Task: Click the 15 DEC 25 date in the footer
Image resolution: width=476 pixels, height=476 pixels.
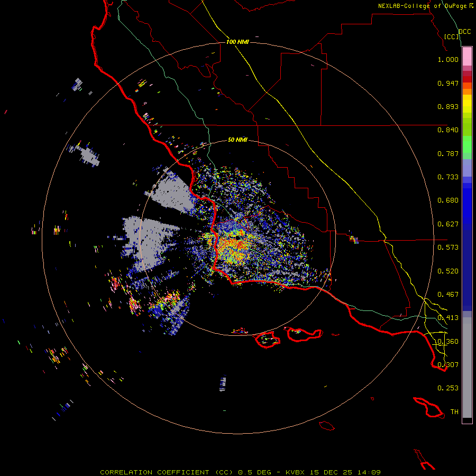Action: click(x=331, y=472)
